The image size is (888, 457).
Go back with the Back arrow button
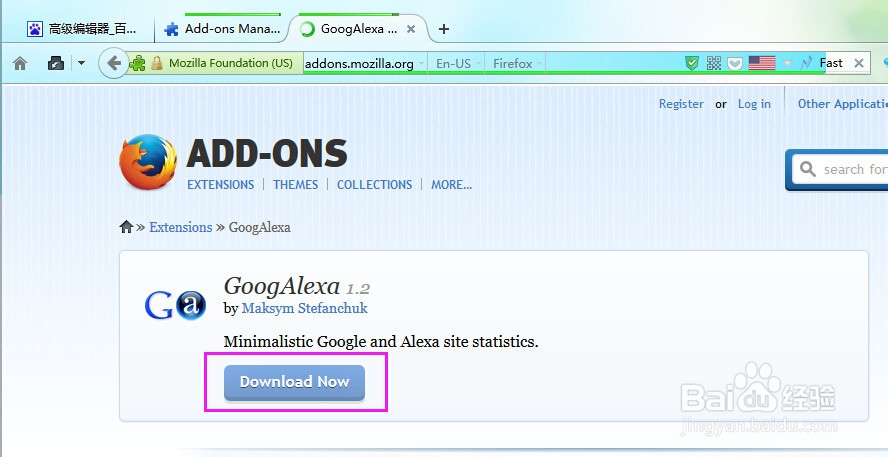(x=113, y=63)
